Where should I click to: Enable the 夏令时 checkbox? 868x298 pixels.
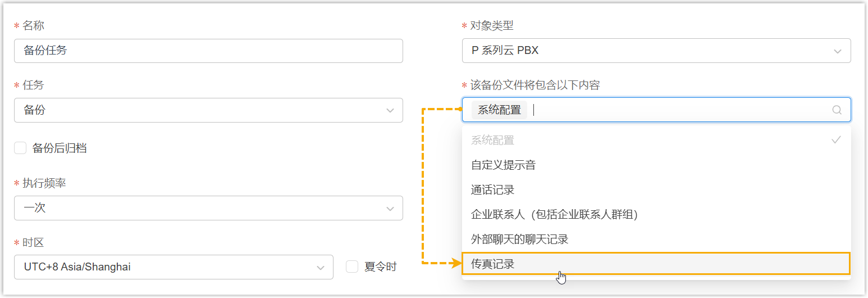[352, 267]
